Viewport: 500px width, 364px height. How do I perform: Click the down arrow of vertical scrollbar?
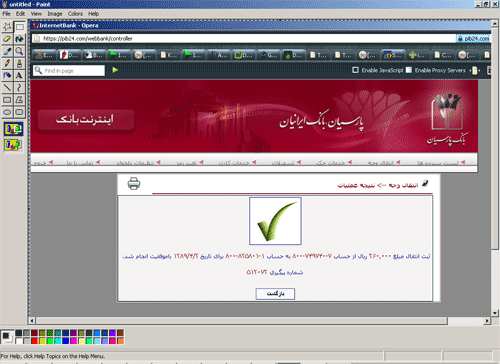tap(495, 313)
